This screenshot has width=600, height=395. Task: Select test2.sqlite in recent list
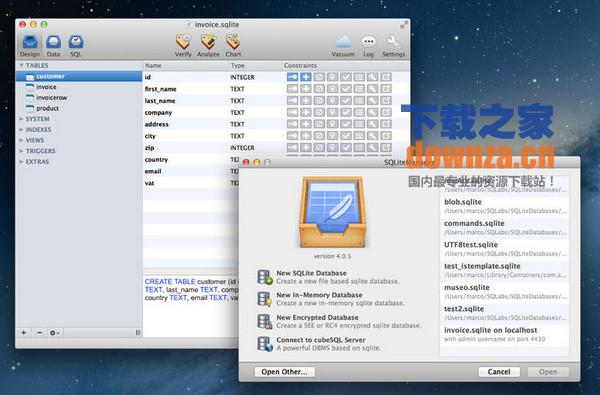[504, 313]
